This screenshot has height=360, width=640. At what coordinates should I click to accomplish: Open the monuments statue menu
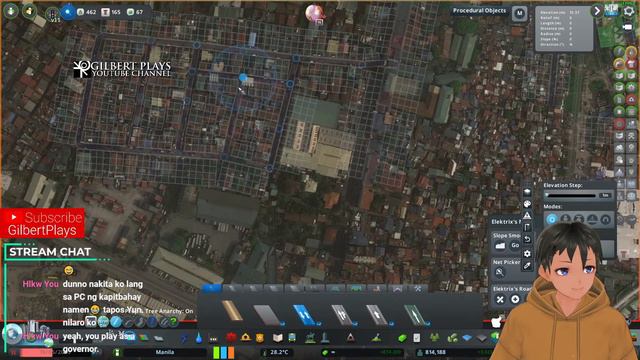point(325,337)
